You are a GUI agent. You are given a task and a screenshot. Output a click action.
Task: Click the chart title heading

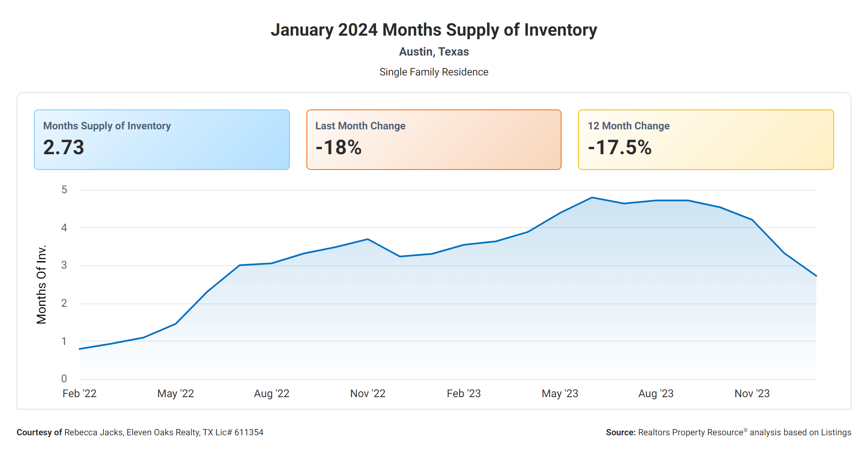pos(434,30)
